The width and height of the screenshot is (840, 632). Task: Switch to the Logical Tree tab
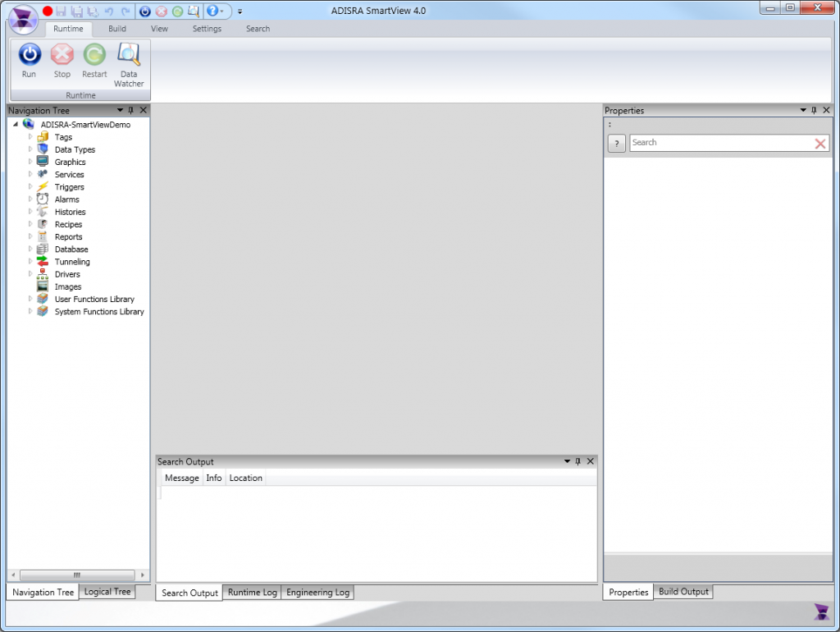click(x=107, y=592)
